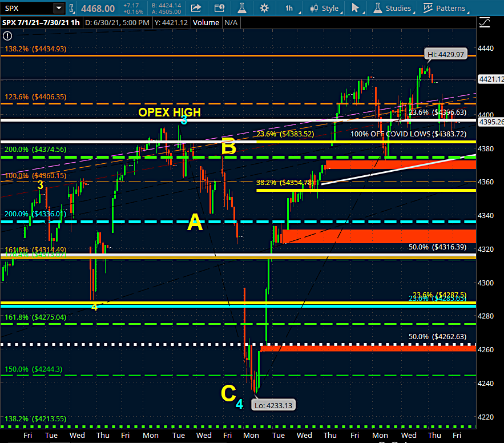
Task: Select the OPEX HIGH text label
Action: [x=169, y=112]
